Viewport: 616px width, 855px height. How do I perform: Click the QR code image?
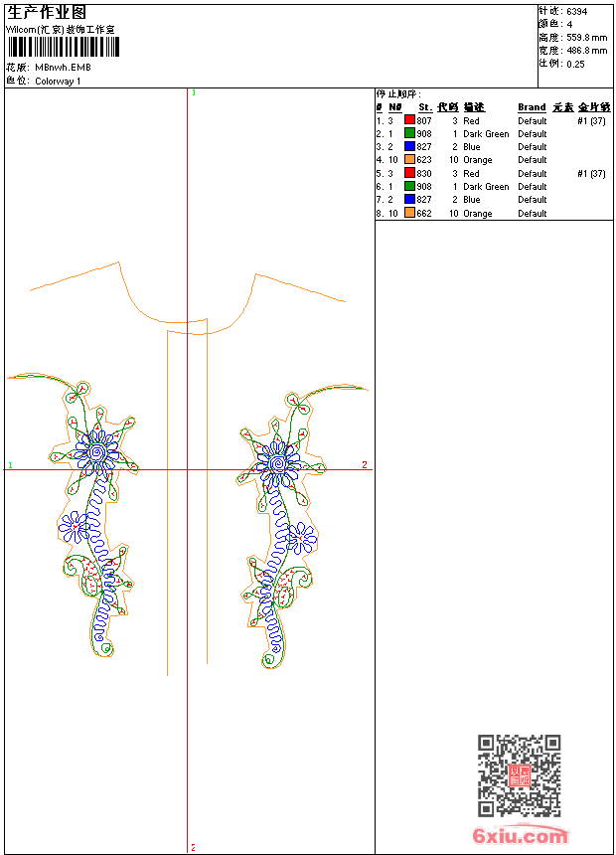click(520, 775)
